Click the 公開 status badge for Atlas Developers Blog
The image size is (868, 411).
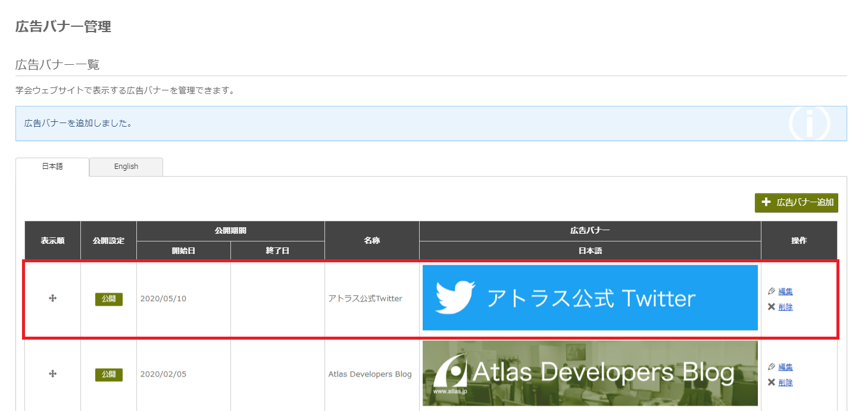pos(109,375)
